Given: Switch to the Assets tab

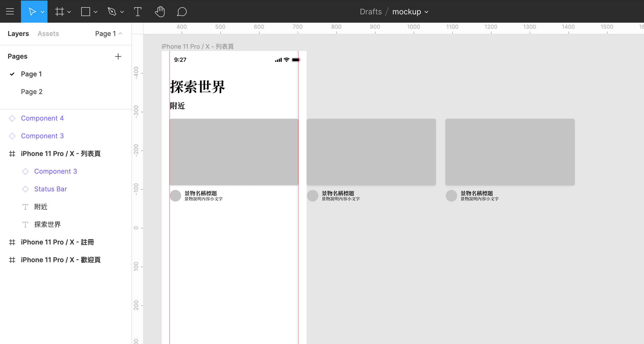Looking at the screenshot, I should pos(48,33).
